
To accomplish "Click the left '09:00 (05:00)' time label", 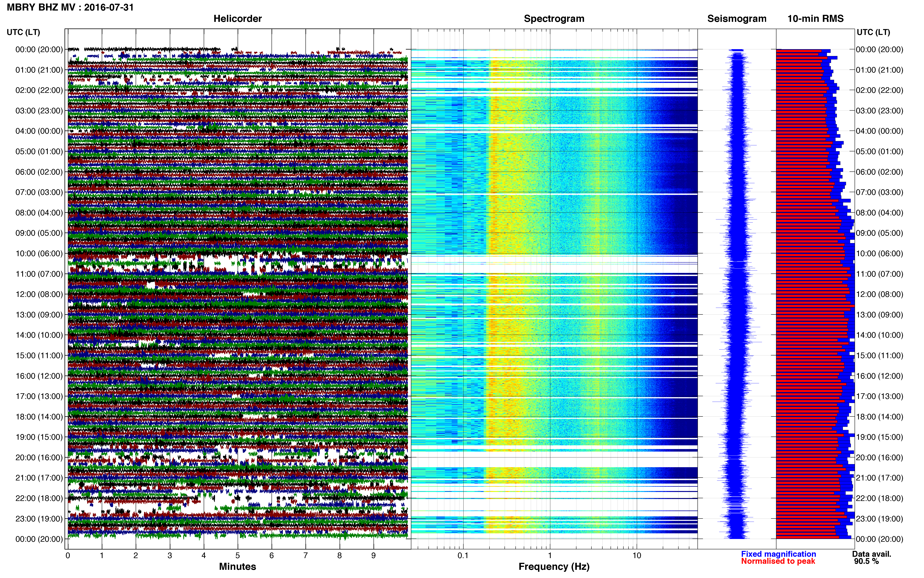I will click(39, 233).
